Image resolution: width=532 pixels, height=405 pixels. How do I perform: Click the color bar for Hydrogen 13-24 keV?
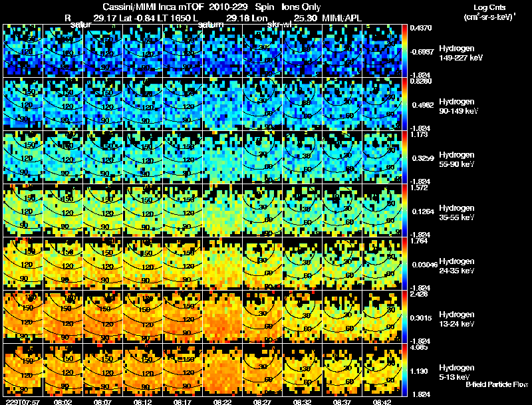(x=404, y=317)
